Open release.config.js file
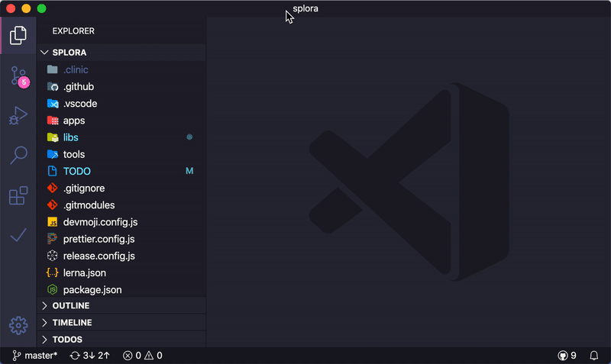 (121, 256)
